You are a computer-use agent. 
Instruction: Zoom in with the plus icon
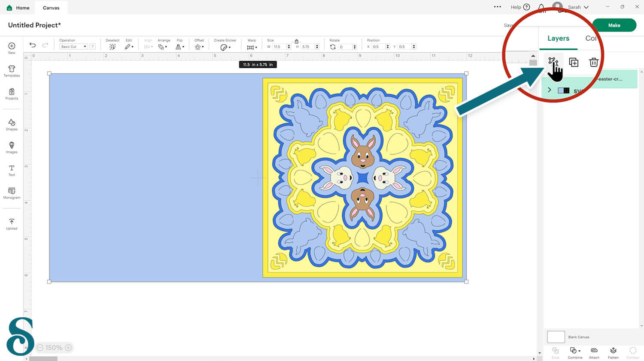(x=68, y=348)
